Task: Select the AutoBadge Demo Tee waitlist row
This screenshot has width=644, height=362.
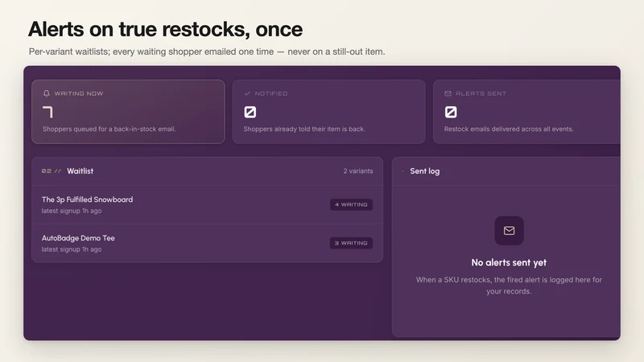Action: [x=208, y=244]
